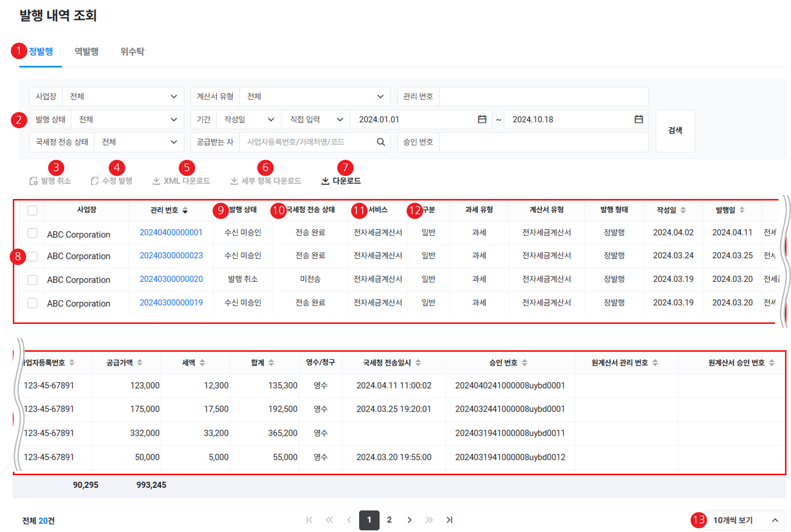Sort the 공급가액 column
The width and height of the screenshot is (791, 532).
139,362
